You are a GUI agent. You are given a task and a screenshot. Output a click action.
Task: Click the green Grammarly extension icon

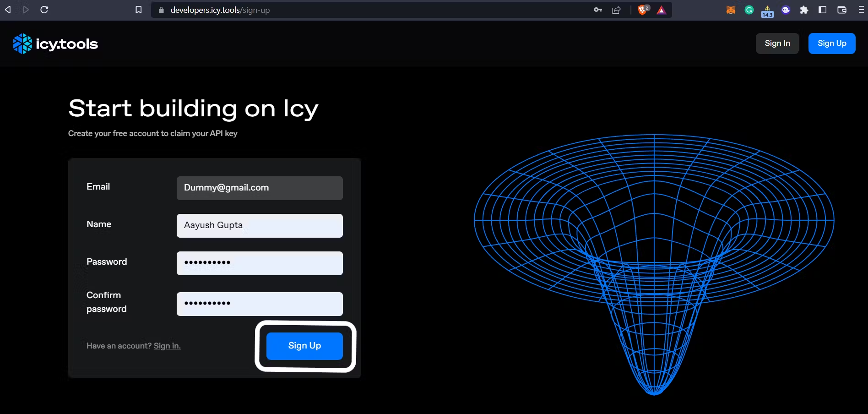coord(749,10)
